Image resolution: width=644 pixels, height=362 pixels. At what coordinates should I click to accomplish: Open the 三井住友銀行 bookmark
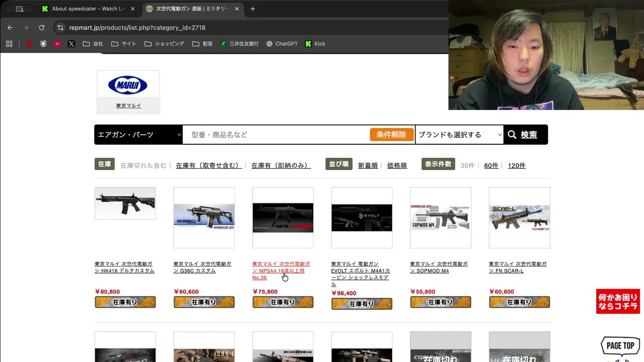point(239,44)
